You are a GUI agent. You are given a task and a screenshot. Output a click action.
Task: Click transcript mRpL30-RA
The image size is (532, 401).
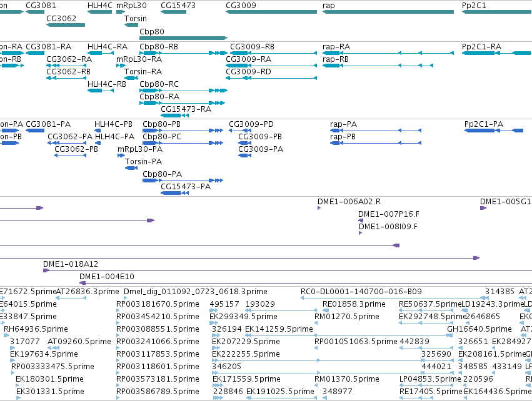pyautogui.click(x=121, y=66)
